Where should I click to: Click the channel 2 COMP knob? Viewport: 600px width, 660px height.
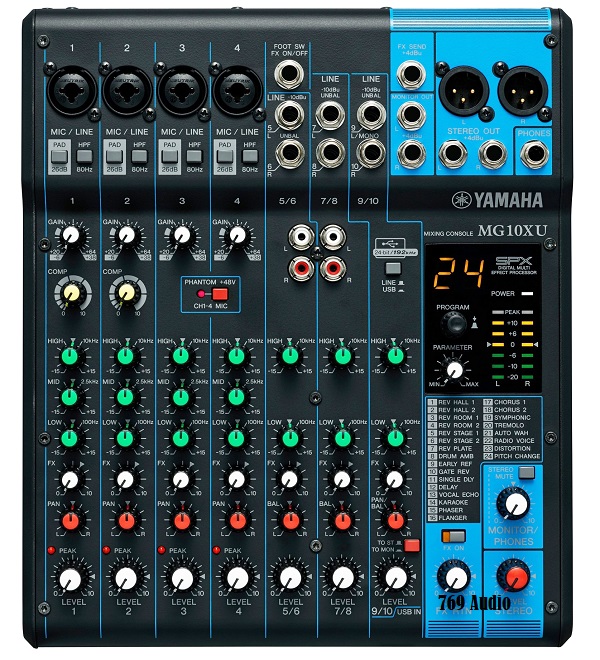pyautogui.click(x=127, y=293)
